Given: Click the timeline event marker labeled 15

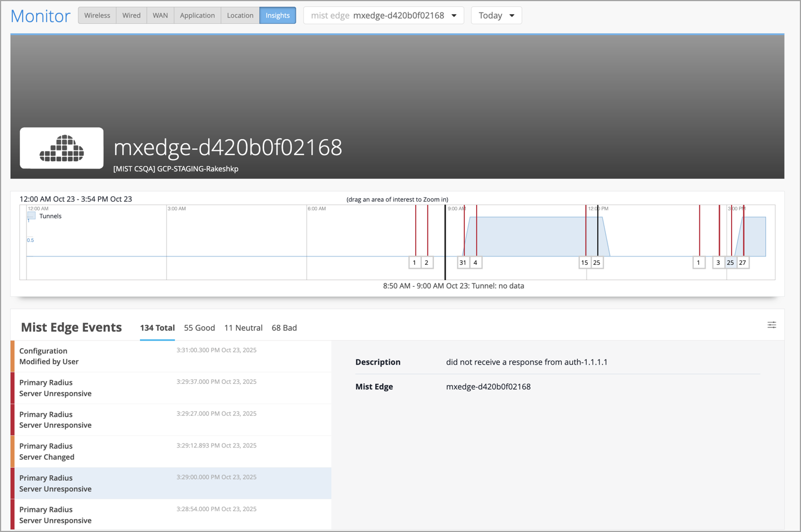Looking at the screenshot, I should pos(584,263).
